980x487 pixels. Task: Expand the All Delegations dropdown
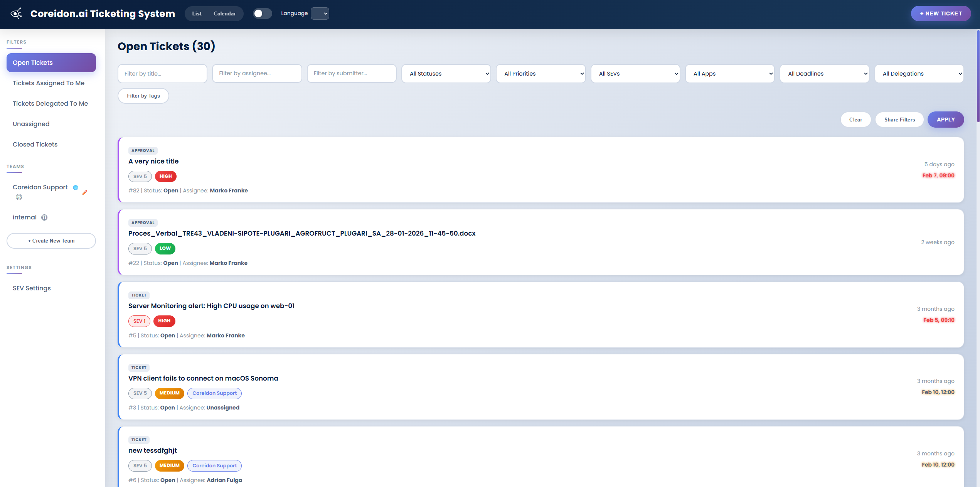point(919,73)
